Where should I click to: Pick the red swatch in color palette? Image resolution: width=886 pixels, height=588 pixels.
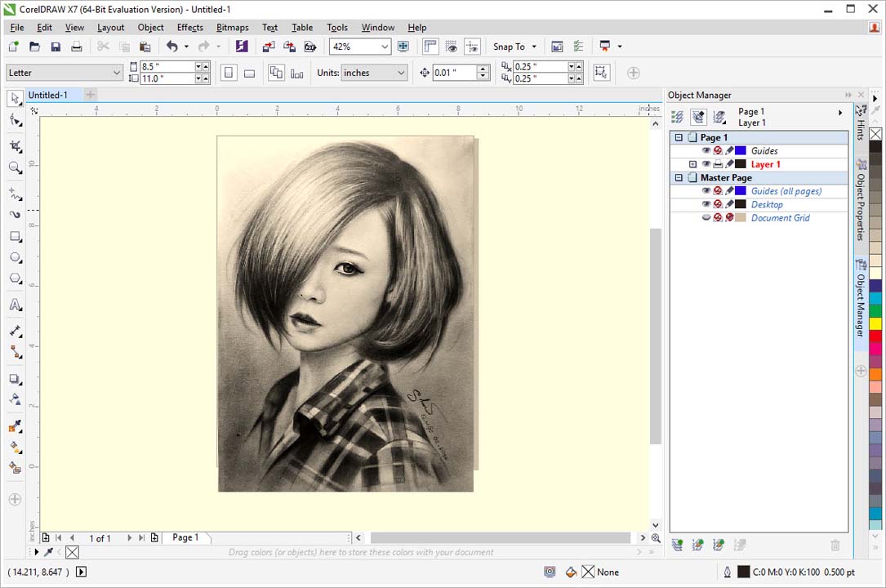875,336
